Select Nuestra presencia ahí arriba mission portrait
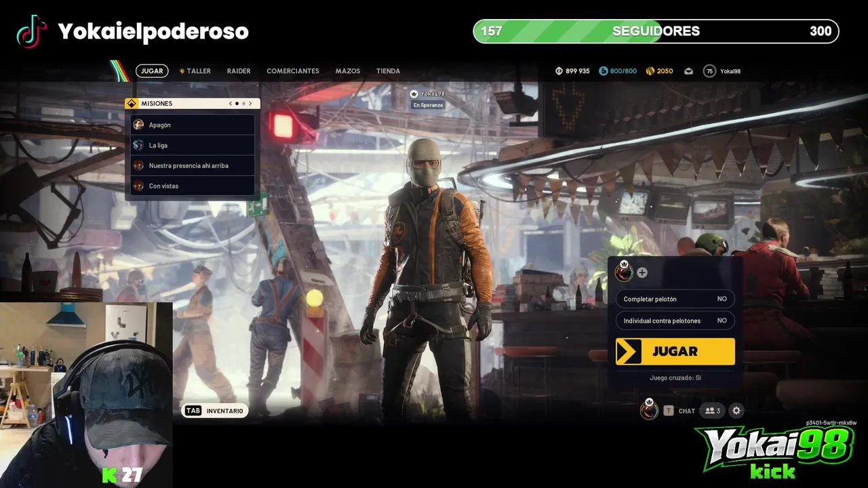Screen dimensions: 868x488 coord(138,165)
